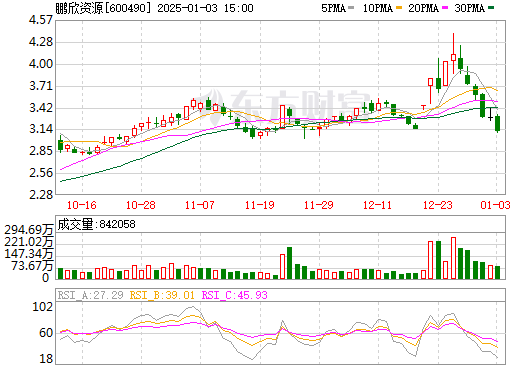
Task: Click the 5PMA gray legend swatch
Action: (x=351, y=8)
